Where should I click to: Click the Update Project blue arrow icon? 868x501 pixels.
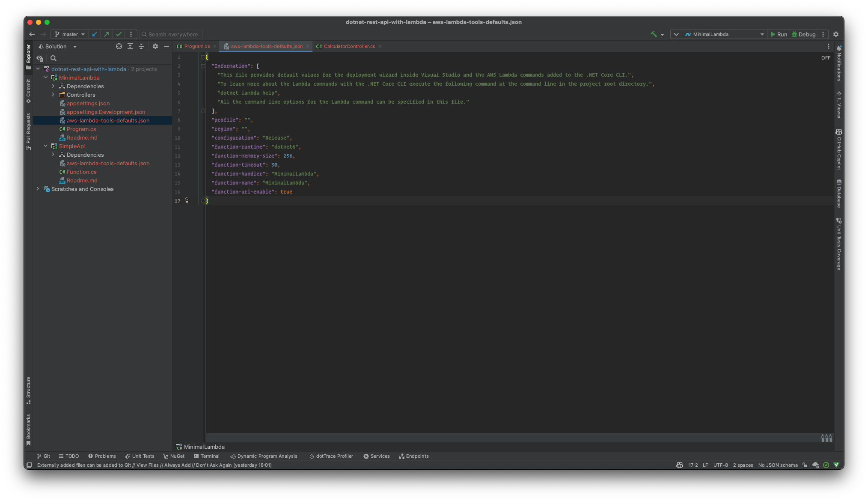click(x=95, y=34)
